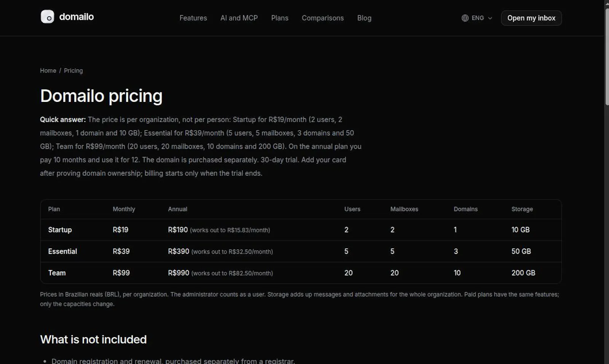The width and height of the screenshot is (609, 364).
Task: Click the Domailo pricing heading
Action: coord(101,96)
